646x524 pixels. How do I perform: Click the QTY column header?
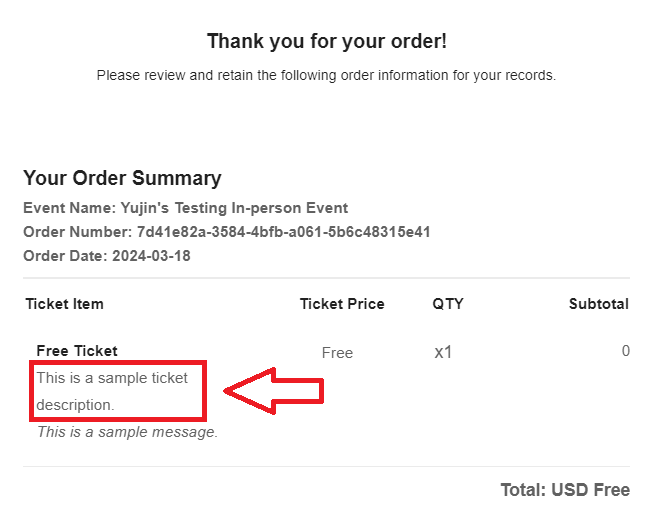click(448, 304)
